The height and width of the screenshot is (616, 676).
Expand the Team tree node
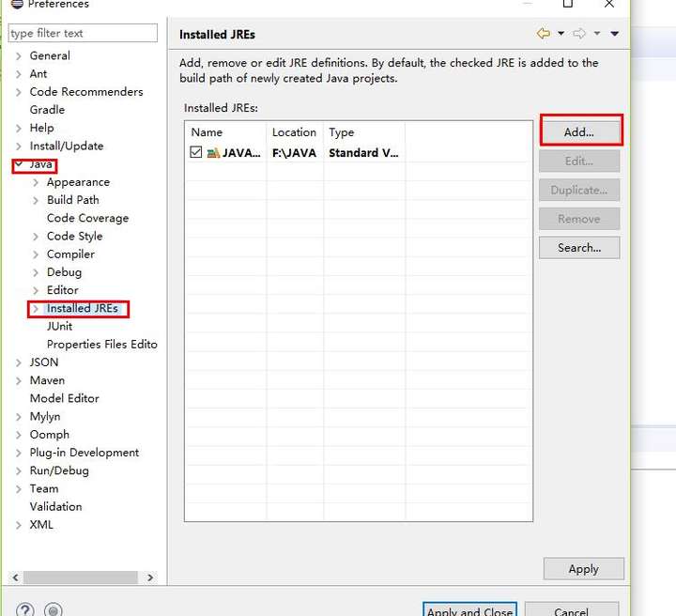19,489
